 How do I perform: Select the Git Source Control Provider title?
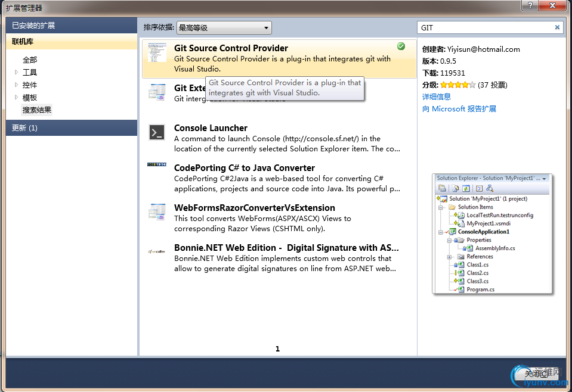point(231,48)
